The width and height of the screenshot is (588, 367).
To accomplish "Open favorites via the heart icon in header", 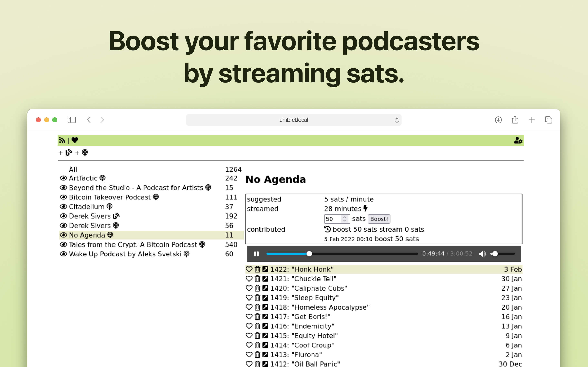I will pos(75,140).
